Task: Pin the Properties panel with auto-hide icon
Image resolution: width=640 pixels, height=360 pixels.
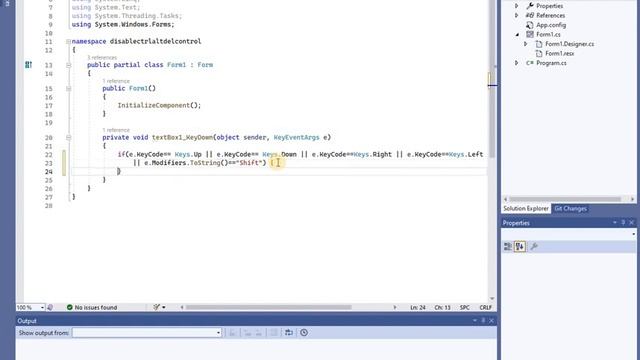Action: click(623, 222)
